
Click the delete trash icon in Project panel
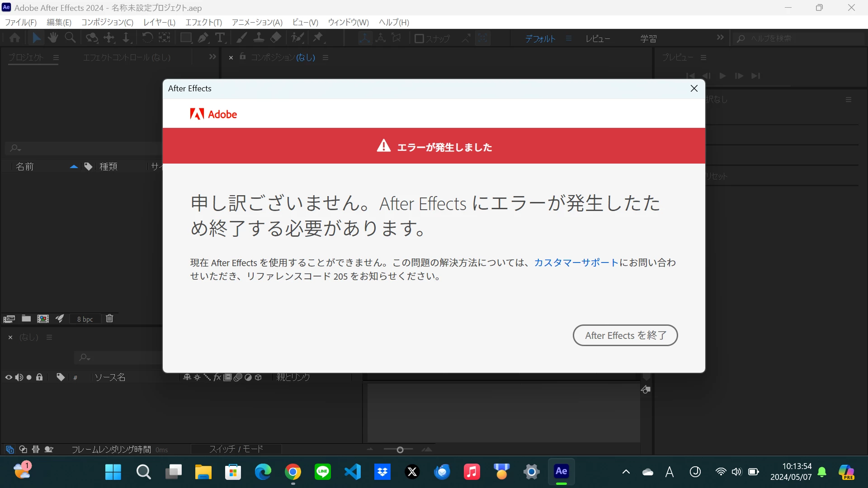pos(109,319)
